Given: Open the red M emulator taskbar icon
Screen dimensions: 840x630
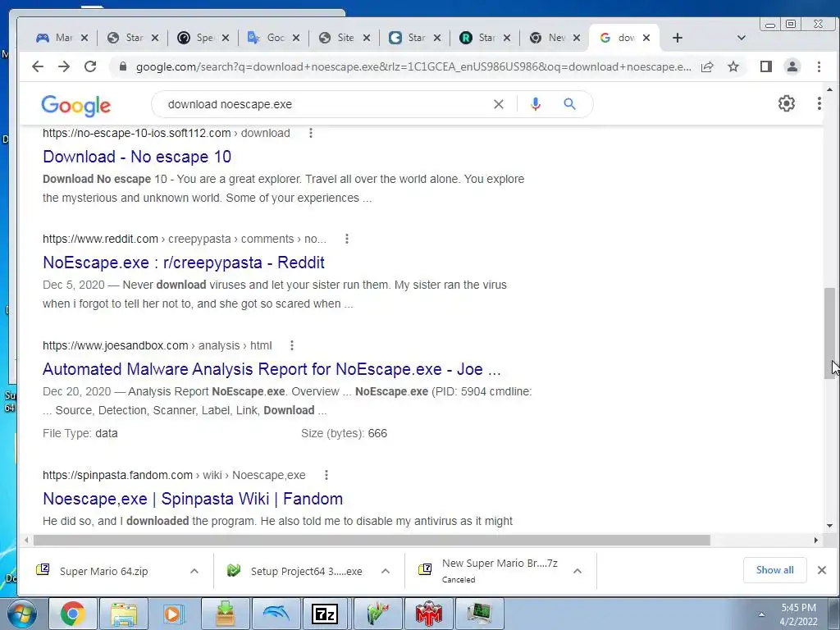Looking at the screenshot, I should (428, 614).
